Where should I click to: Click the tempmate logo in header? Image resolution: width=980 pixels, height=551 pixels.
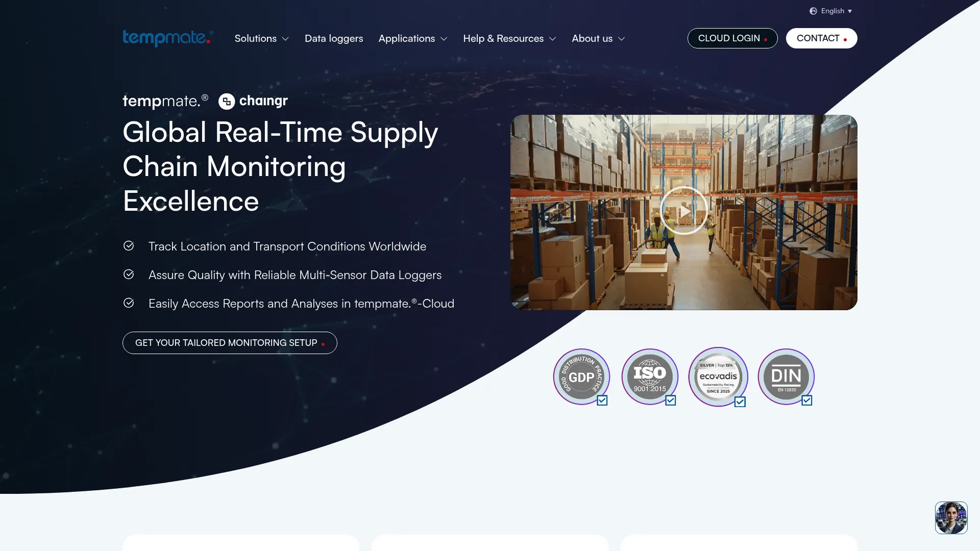point(168,38)
